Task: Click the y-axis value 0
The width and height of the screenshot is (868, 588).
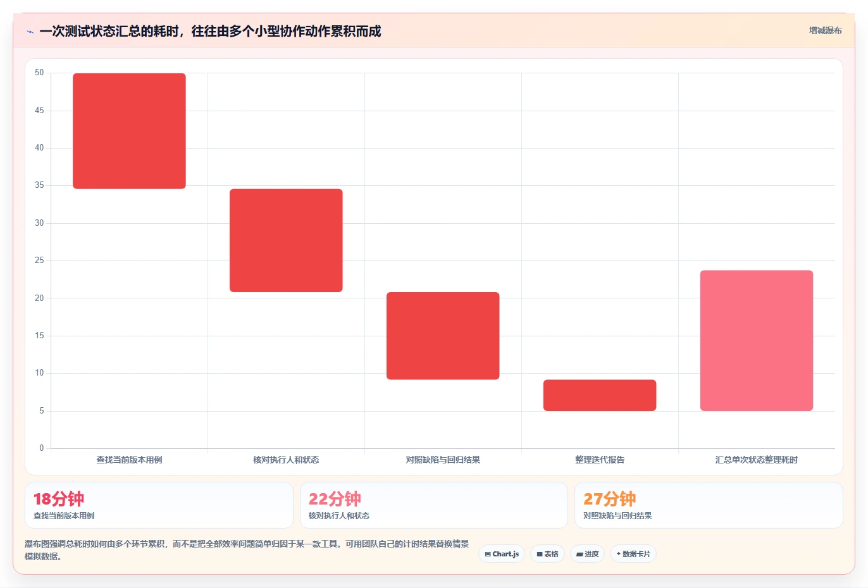Action: point(42,448)
